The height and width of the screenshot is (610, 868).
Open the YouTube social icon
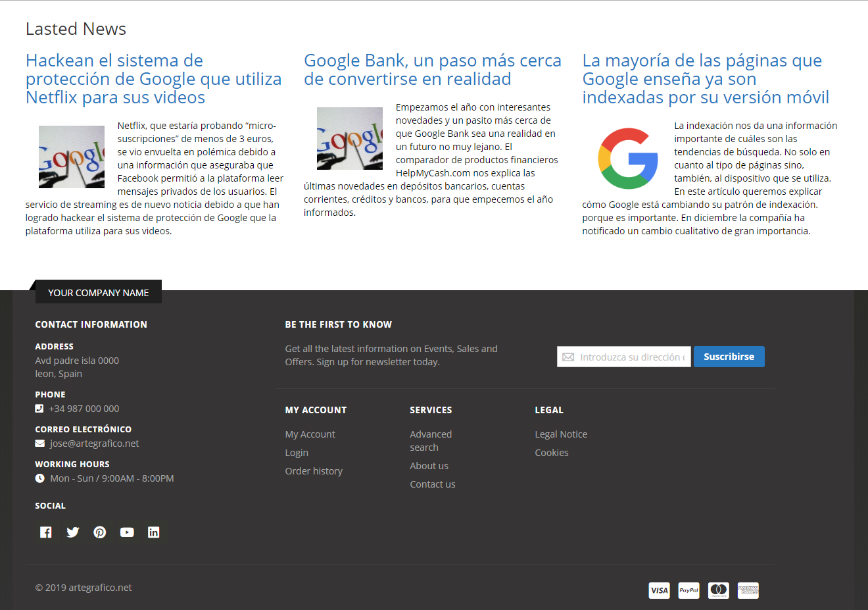tap(127, 532)
